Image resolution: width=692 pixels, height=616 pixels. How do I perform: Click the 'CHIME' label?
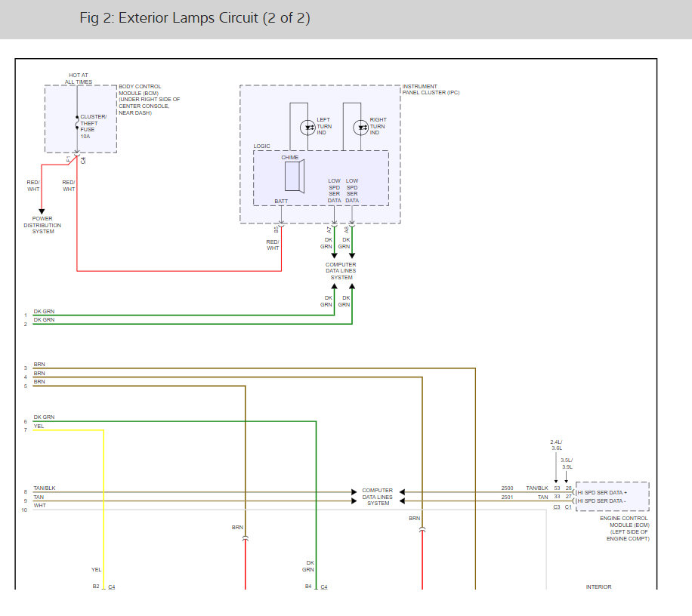(x=290, y=158)
